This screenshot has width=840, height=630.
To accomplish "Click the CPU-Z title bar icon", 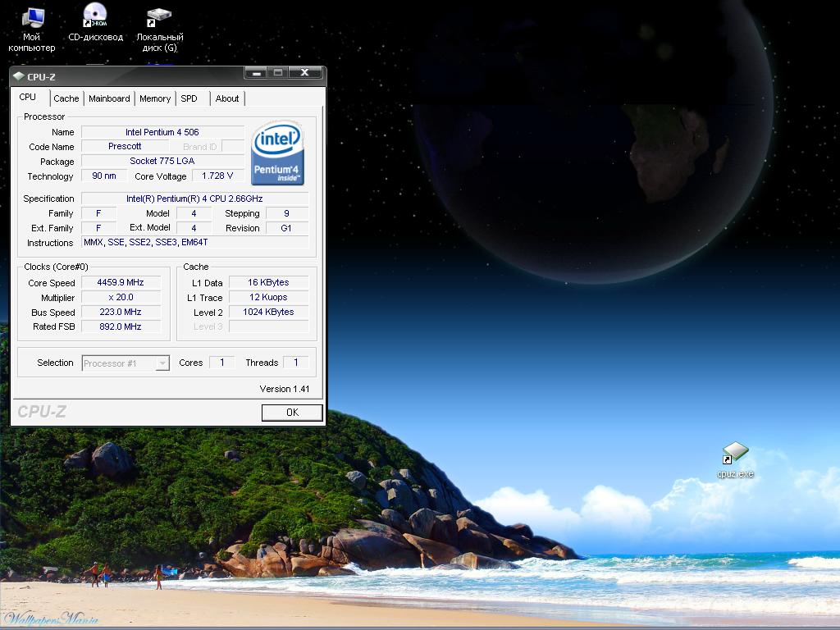I will point(19,76).
